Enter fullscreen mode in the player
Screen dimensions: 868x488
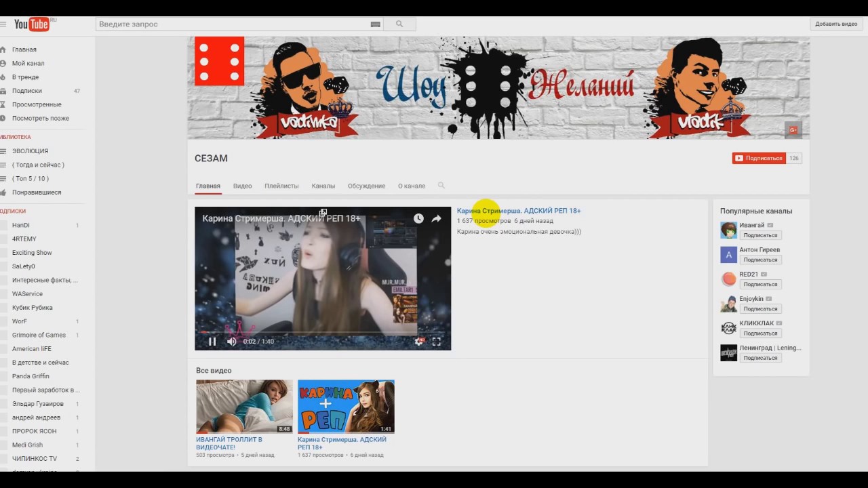[x=437, y=342]
